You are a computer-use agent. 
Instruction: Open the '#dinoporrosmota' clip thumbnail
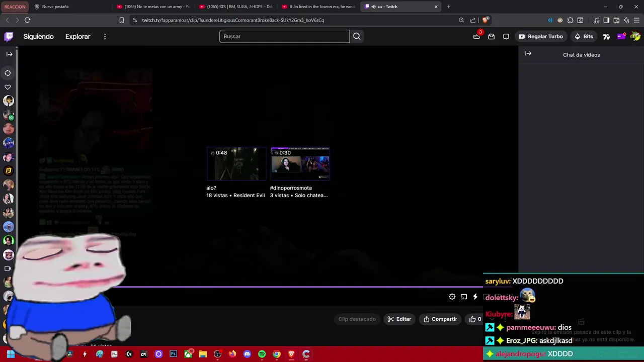[x=300, y=164]
